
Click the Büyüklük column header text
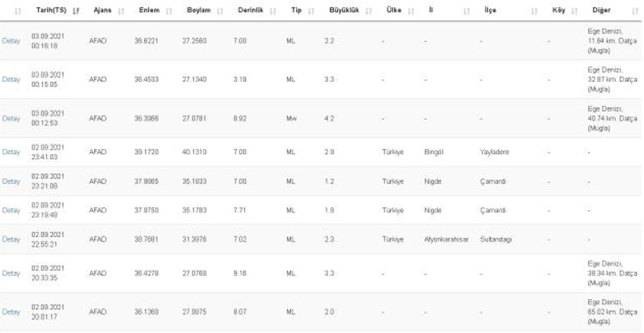[344, 10]
